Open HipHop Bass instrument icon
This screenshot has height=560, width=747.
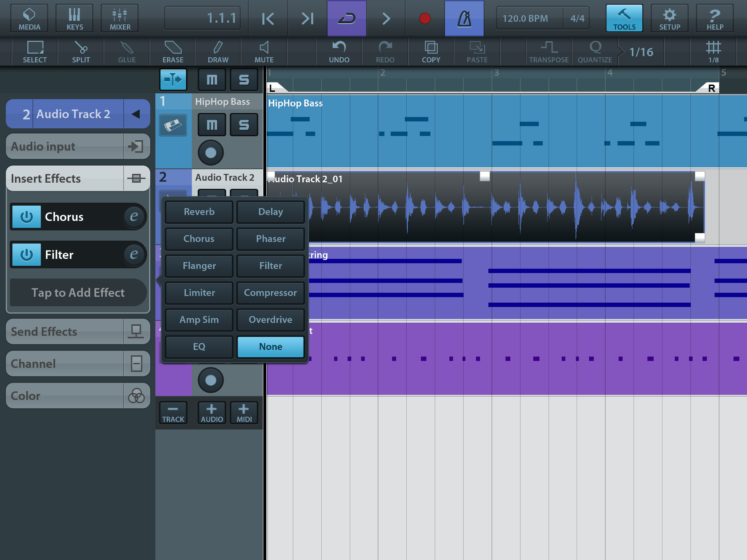173,125
